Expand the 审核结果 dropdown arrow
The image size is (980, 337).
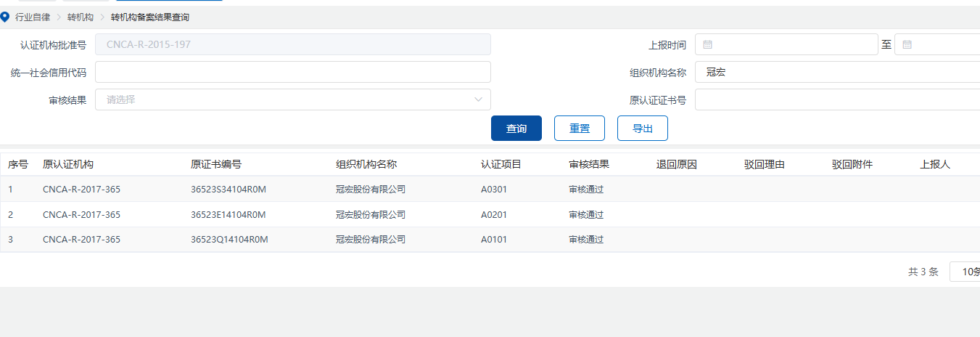click(479, 100)
